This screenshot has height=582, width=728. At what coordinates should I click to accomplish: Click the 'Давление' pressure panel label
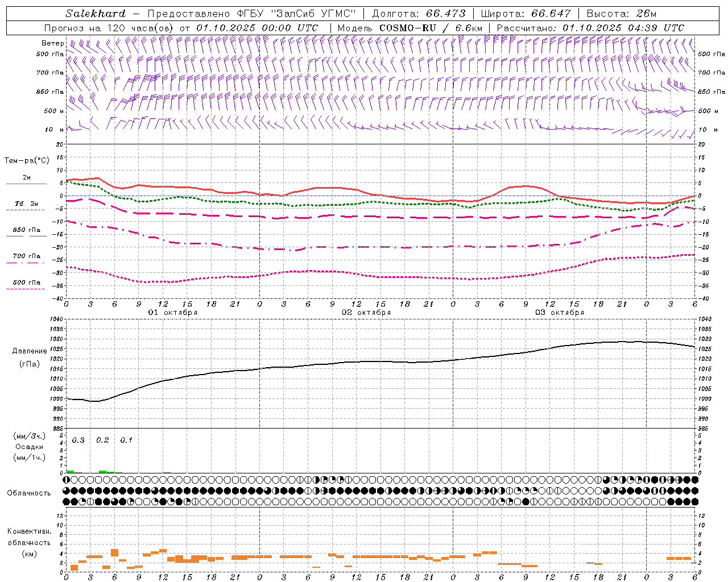[30, 351]
